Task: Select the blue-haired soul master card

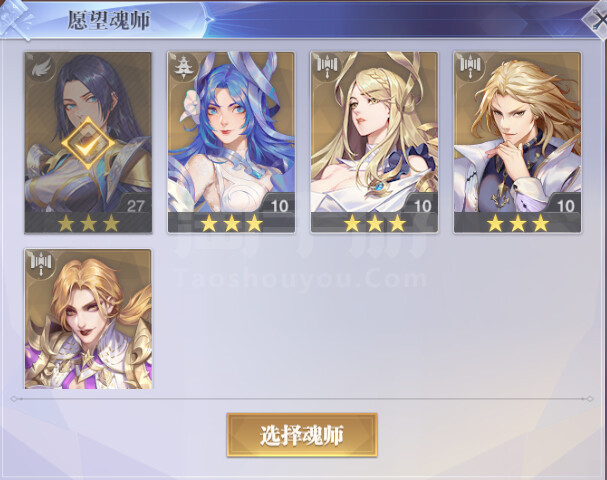Action: click(x=231, y=142)
